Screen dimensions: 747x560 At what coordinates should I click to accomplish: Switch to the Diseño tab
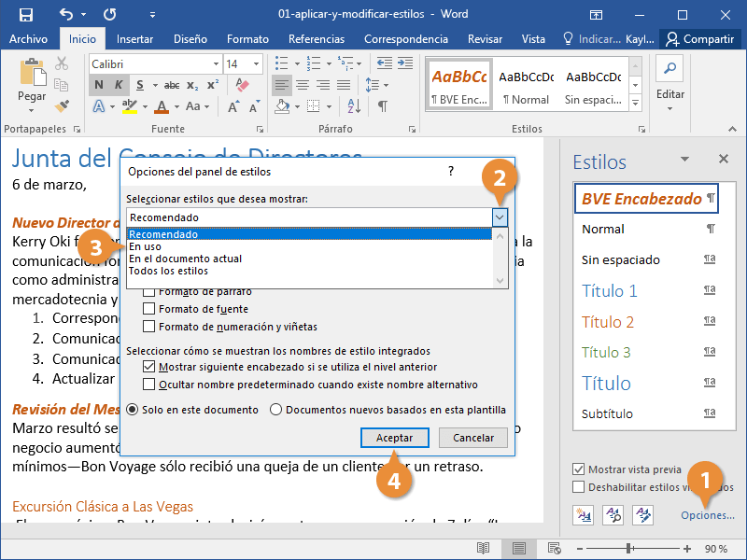click(190, 39)
